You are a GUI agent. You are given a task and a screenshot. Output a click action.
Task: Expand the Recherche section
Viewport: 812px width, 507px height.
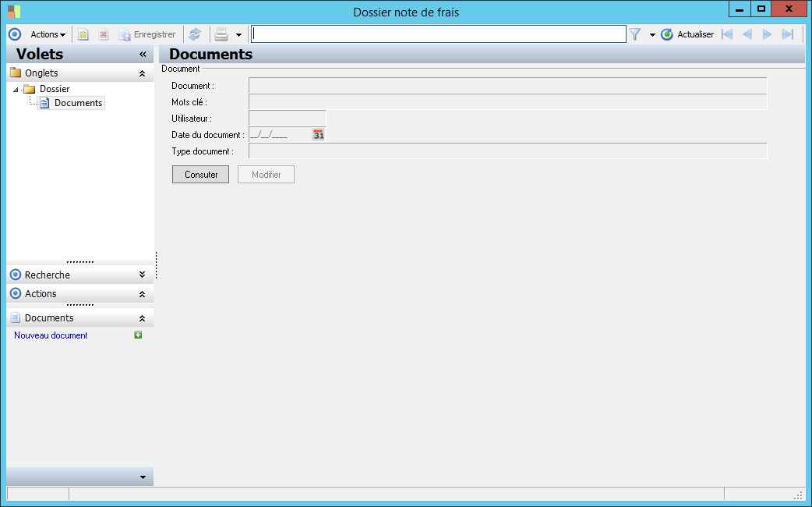(x=142, y=275)
